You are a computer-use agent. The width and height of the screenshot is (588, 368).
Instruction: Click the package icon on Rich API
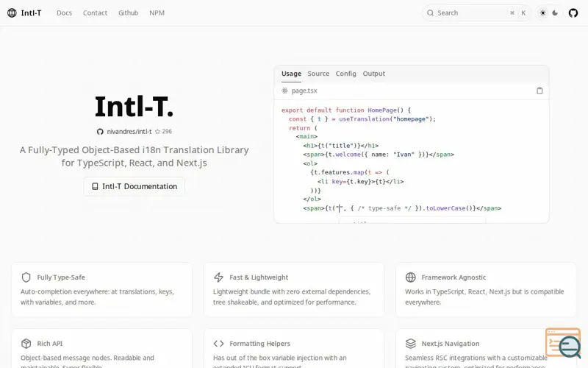click(26, 344)
